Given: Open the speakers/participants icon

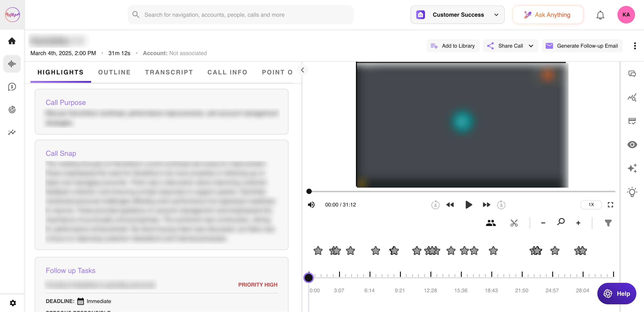Looking at the screenshot, I should tap(490, 223).
